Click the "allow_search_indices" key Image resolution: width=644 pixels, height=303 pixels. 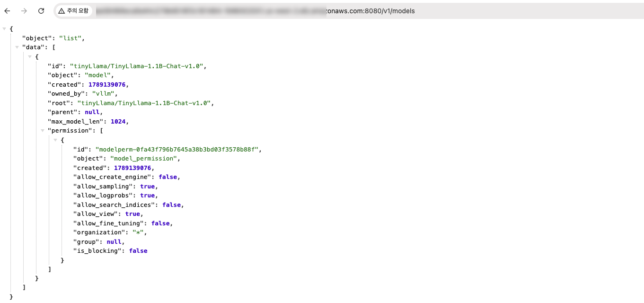pos(114,205)
